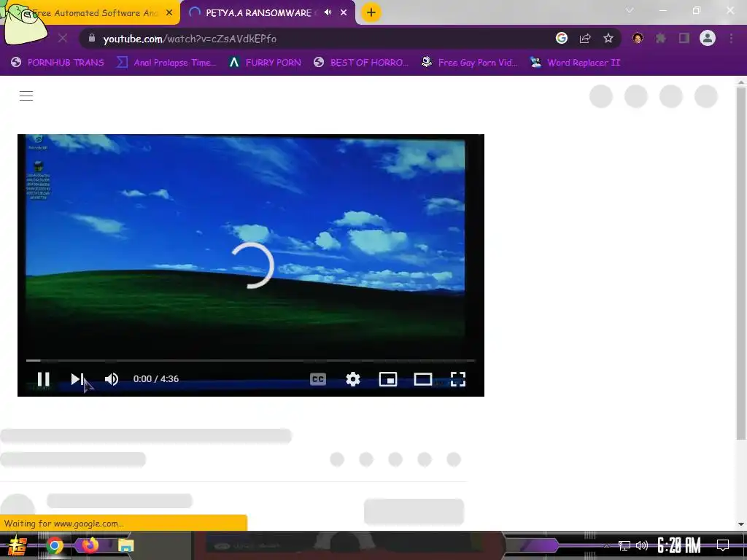Enable miniplayer mode
Image resolution: width=747 pixels, height=560 pixels.
[388, 379]
